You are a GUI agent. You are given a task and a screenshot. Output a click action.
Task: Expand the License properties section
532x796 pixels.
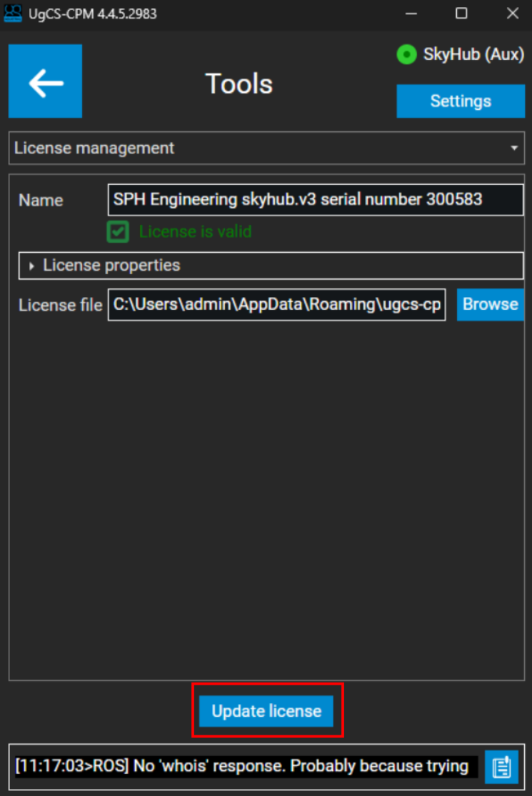271,266
